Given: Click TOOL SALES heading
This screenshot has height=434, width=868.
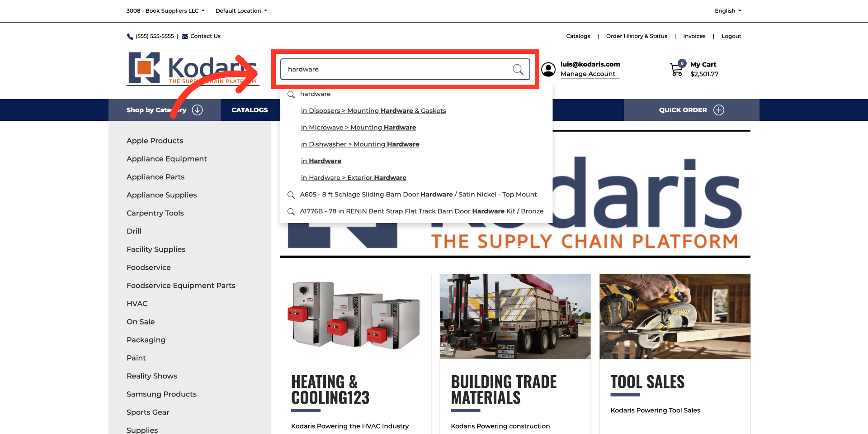Looking at the screenshot, I should [x=647, y=382].
